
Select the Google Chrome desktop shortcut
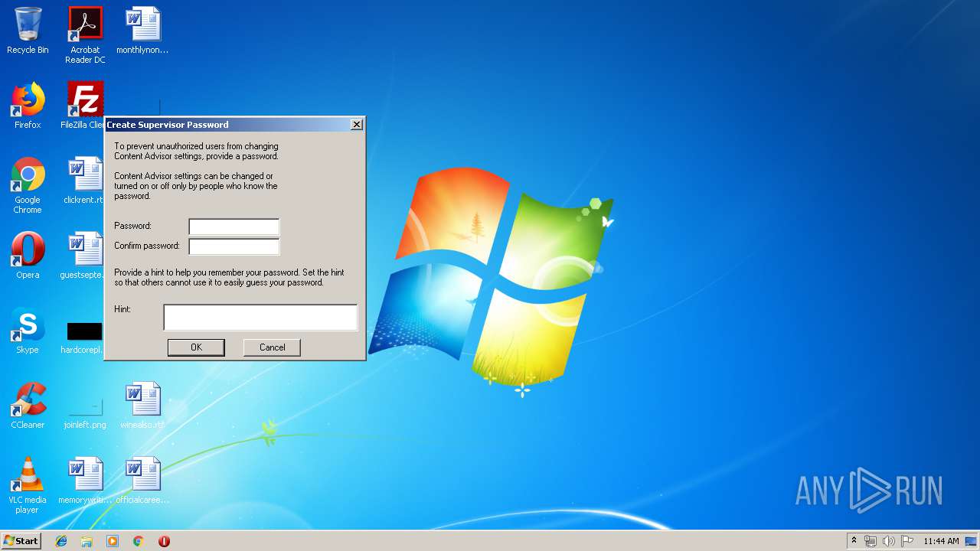coord(28,185)
